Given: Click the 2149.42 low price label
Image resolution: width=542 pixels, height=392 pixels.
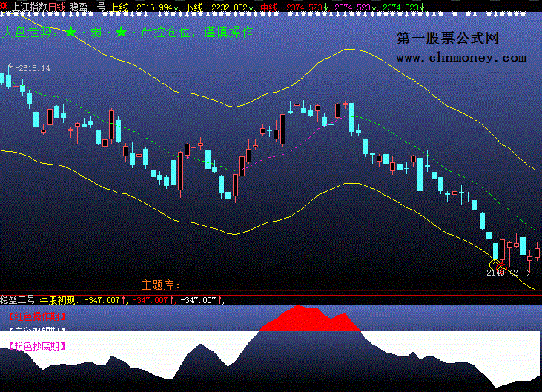Looking at the screenshot, I should (x=502, y=273).
